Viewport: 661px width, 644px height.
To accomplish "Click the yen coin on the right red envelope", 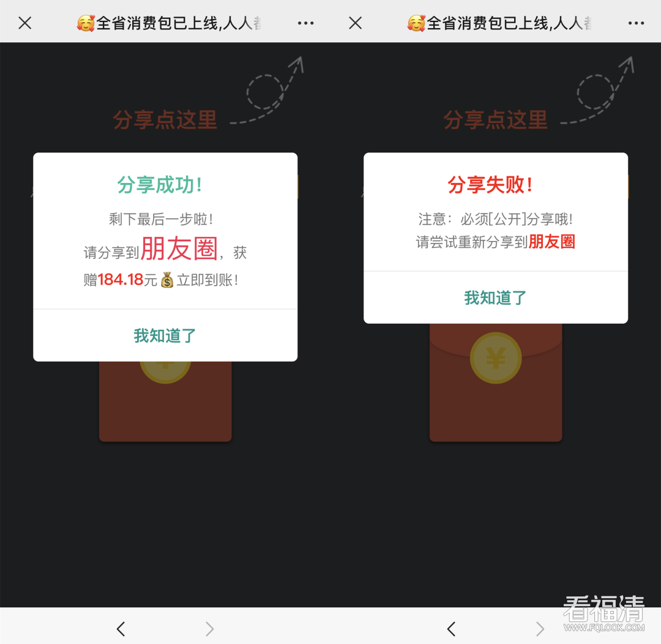I will pos(496,358).
